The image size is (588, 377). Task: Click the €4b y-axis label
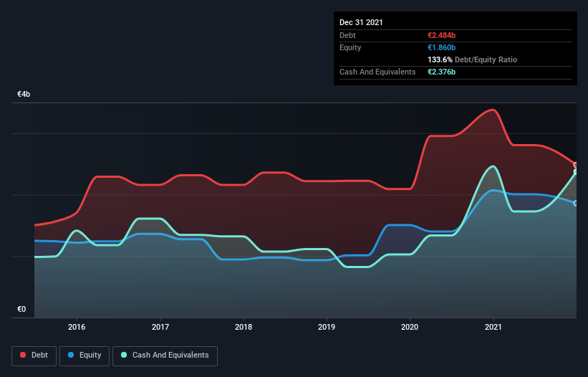pos(24,94)
